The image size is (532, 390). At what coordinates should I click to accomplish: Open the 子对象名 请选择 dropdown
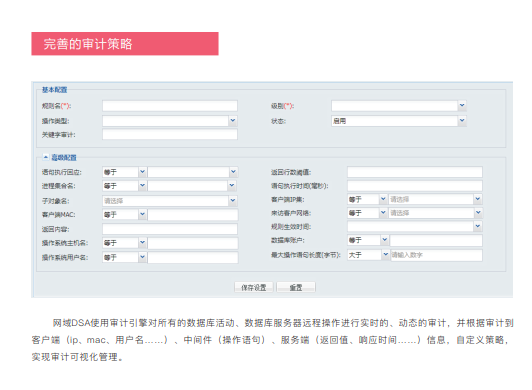pyautogui.click(x=170, y=201)
